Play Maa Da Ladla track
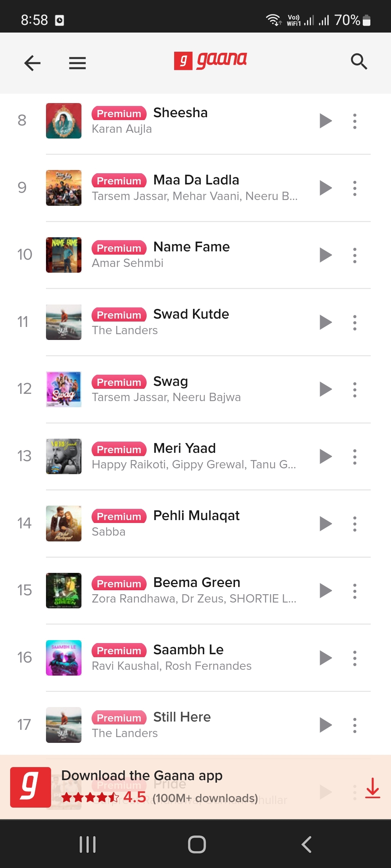The height and width of the screenshot is (868, 391). (x=325, y=188)
